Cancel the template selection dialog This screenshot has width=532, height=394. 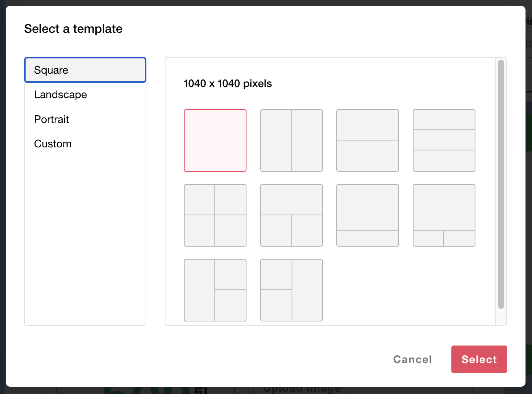pos(412,359)
